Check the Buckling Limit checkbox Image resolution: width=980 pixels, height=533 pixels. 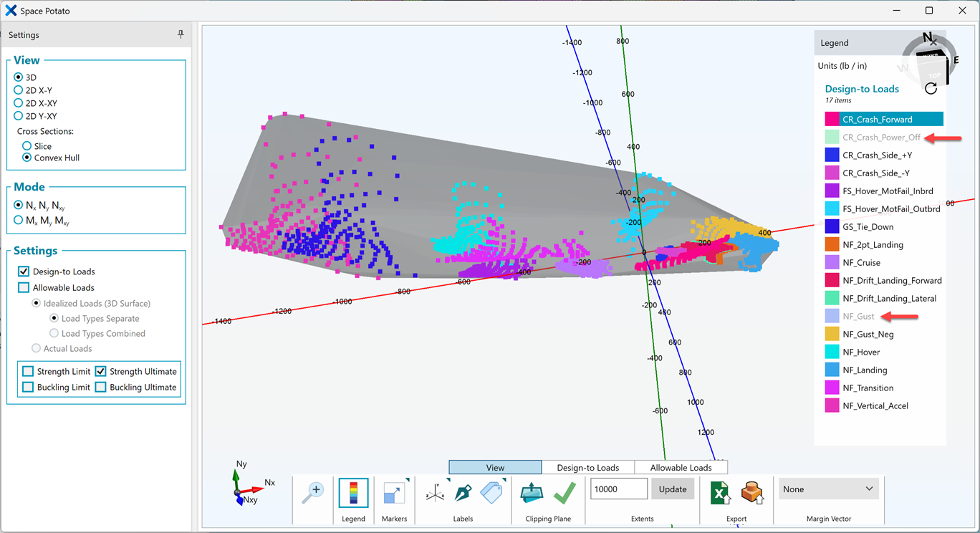click(28, 387)
